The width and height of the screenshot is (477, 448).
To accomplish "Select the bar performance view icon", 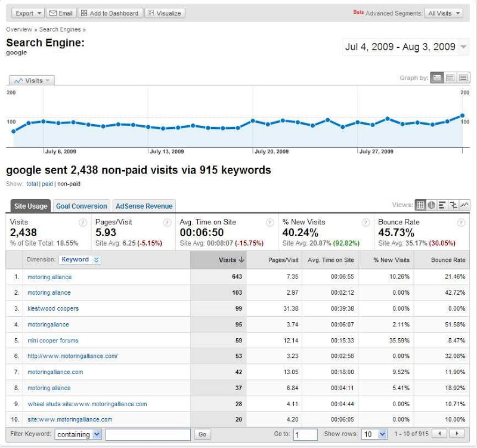I will (442, 205).
